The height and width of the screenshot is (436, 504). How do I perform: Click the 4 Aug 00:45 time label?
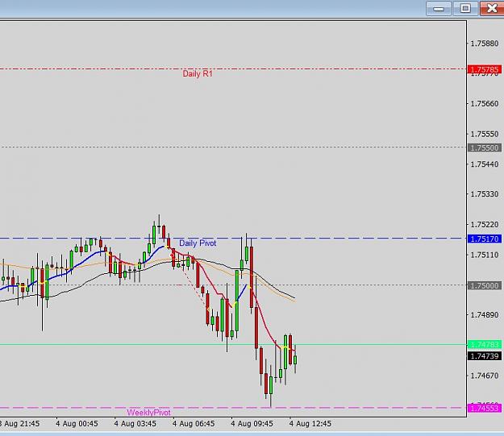click(x=77, y=424)
